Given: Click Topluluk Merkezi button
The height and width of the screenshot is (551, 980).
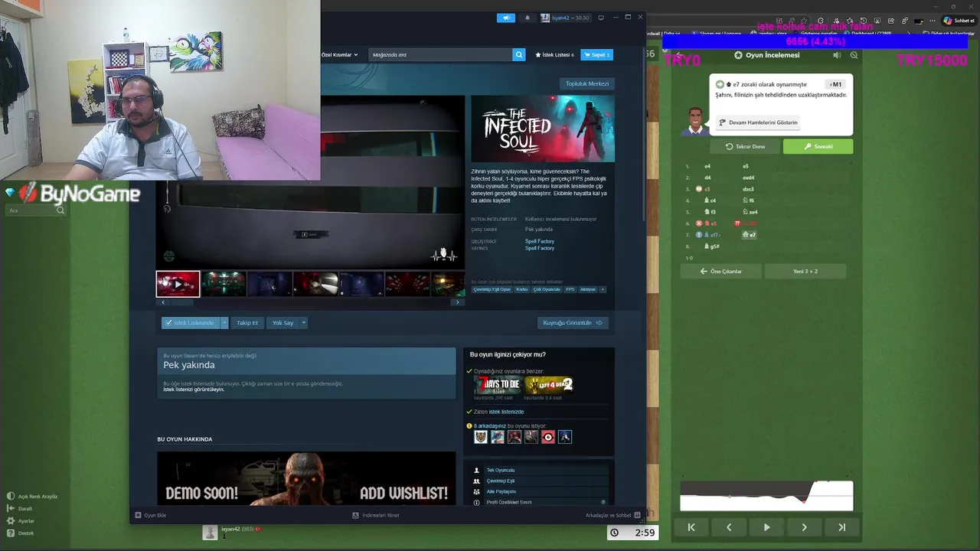Looking at the screenshot, I should coord(587,83).
